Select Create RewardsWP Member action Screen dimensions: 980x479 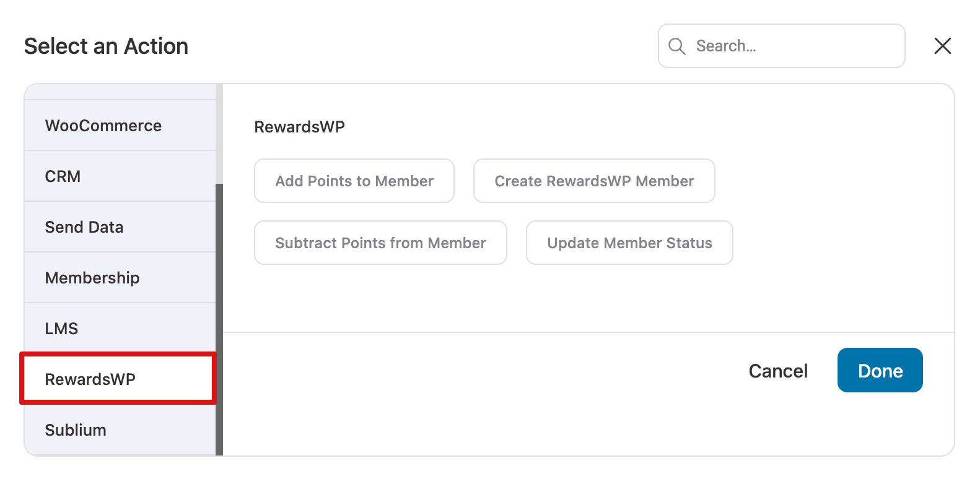pos(594,181)
